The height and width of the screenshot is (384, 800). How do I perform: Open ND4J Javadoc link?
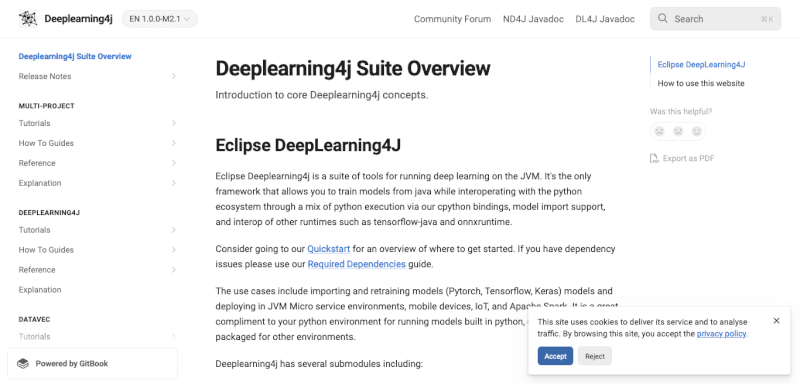(x=533, y=19)
